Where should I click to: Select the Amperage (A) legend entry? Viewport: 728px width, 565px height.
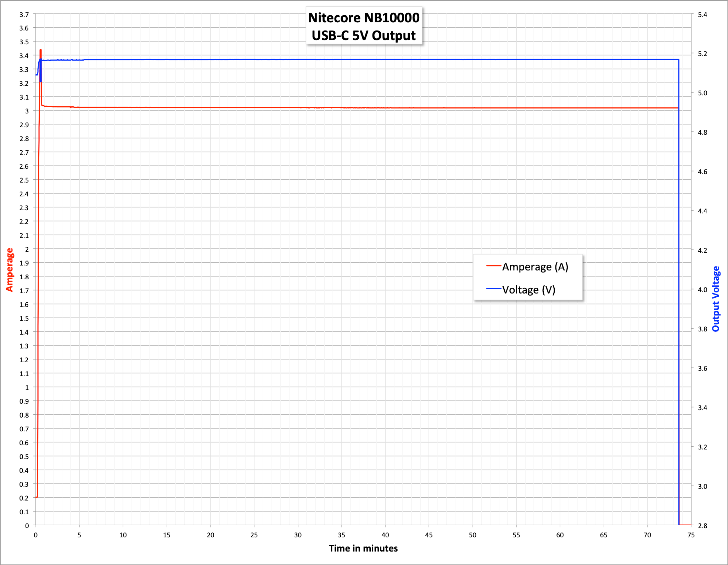(535, 267)
